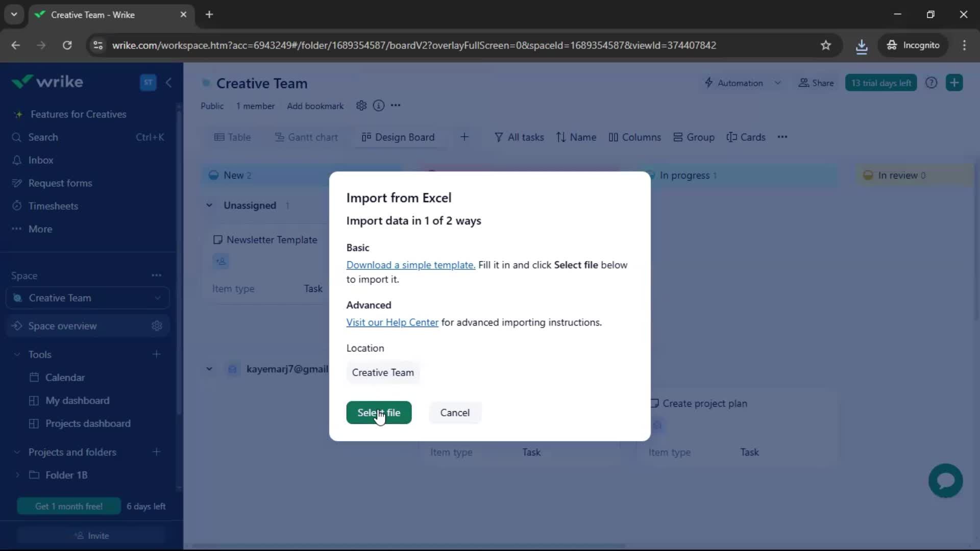Open Space overview
The image size is (980, 551).
coord(62,326)
